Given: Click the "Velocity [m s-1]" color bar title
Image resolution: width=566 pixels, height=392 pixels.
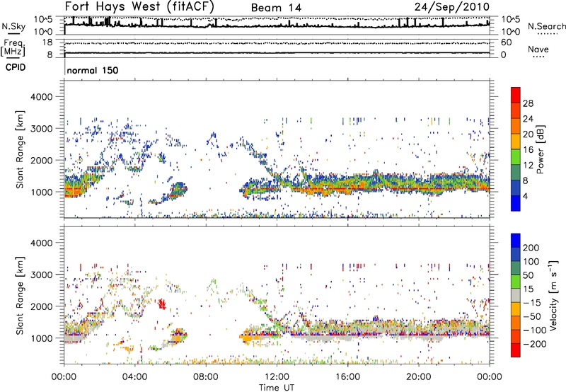Looking at the screenshot, I should click(x=553, y=295).
